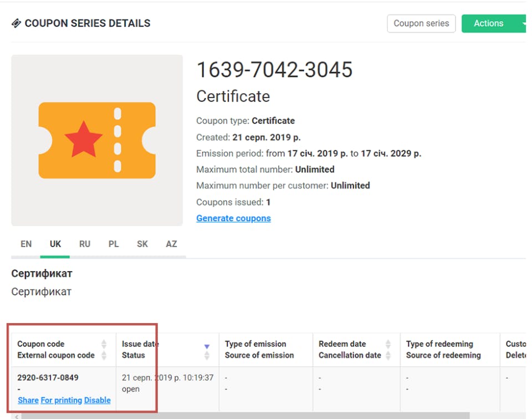Share coupon 2920-6317-0849
The image size is (532, 419).
click(28, 400)
